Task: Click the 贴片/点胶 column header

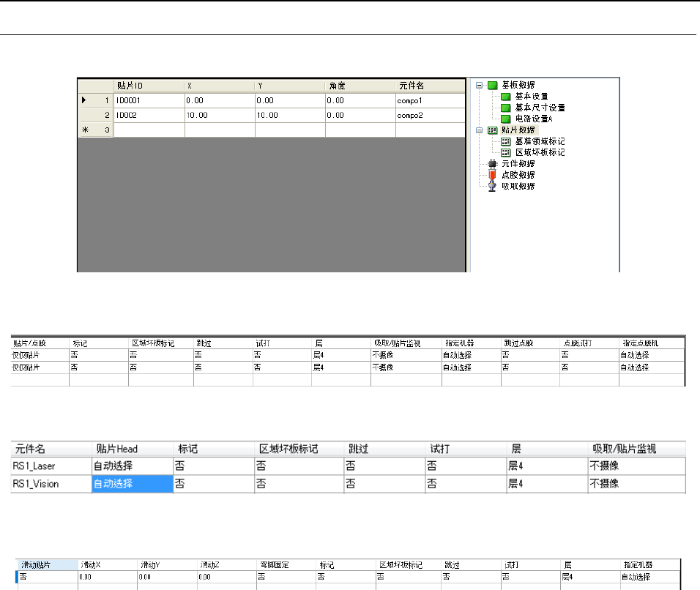Action: click(40, 343)
